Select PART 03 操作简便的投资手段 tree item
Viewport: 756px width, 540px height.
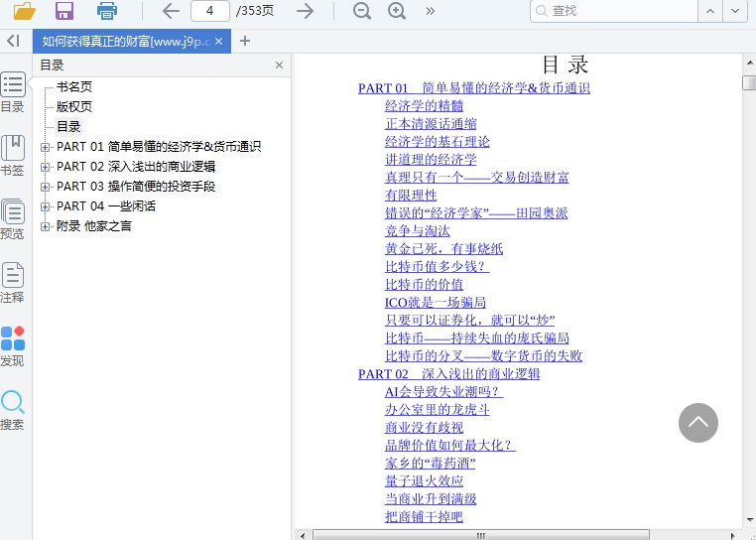136,187
